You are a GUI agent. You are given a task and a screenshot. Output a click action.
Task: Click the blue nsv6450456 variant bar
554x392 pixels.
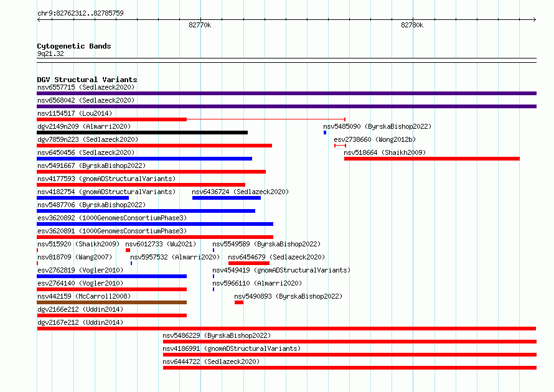click(x=144, y=159)
